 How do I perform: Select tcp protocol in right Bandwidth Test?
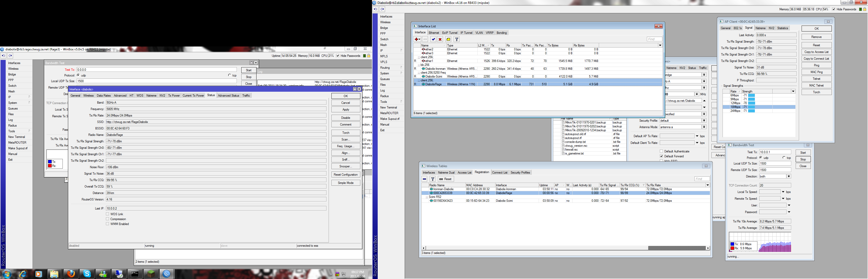784,158
